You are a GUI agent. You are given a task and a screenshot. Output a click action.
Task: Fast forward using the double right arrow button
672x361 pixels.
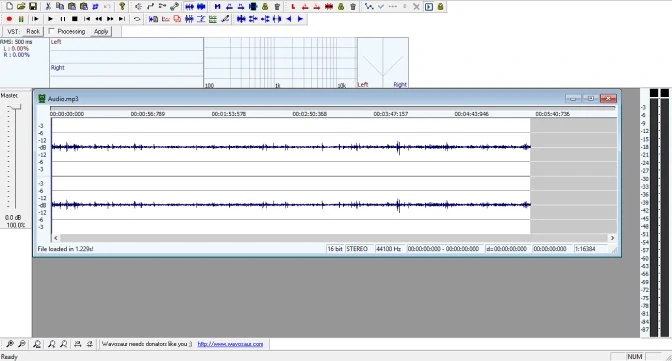pyautogui.click(x=110, y=19)
